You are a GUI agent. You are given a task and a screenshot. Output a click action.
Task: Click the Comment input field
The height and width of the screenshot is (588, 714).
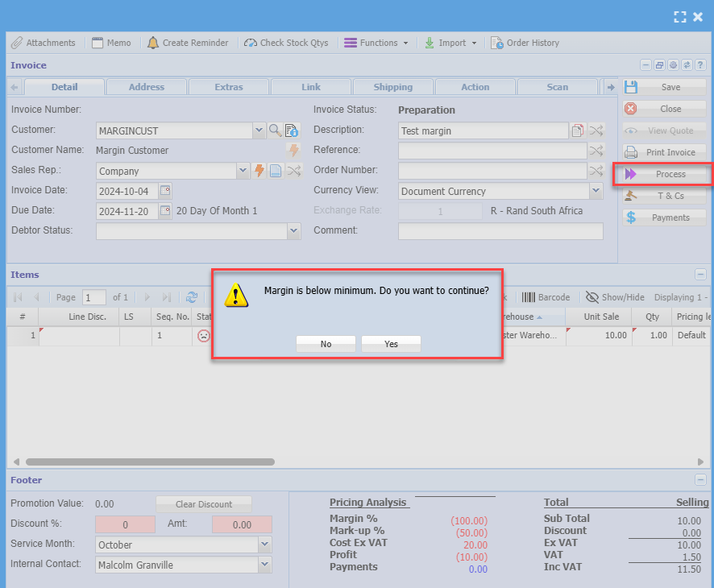(x=500, y=231)
